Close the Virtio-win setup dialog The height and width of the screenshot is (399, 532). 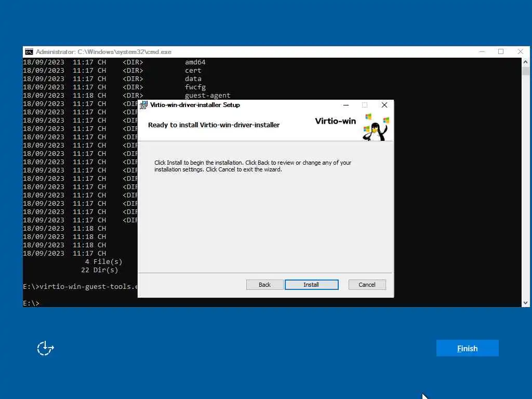[x=384, y=105]
